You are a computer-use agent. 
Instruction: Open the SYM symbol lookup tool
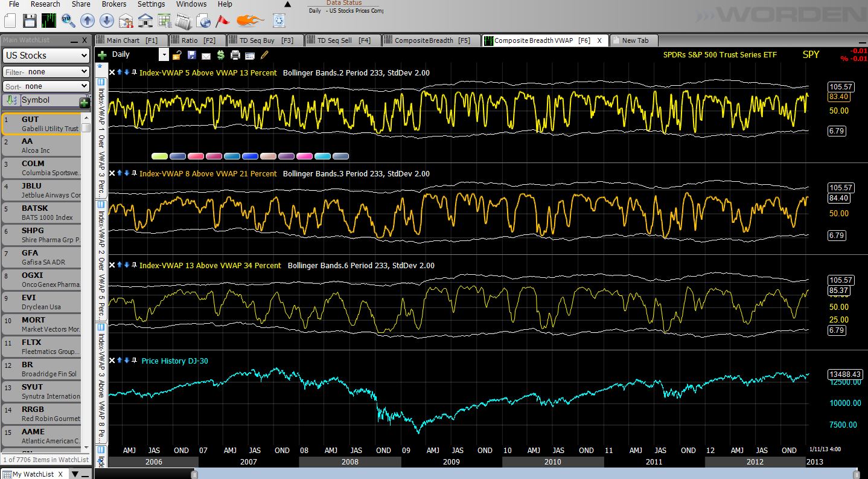[x=69, y=20]
